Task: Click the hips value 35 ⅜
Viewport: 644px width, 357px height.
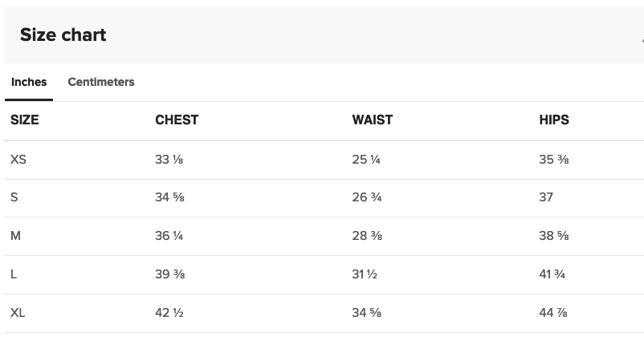Action: pos(553,159)
